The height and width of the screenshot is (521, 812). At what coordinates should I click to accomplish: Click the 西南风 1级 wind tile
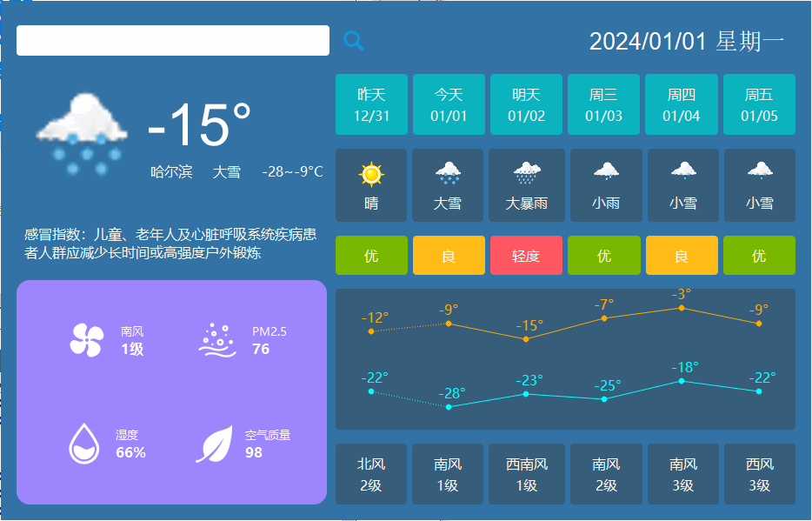[x=526, y=474]
